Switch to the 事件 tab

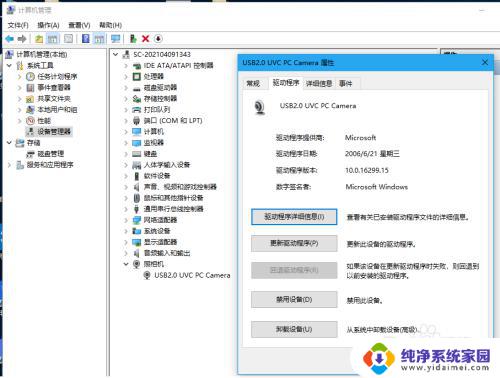(346, 83)
